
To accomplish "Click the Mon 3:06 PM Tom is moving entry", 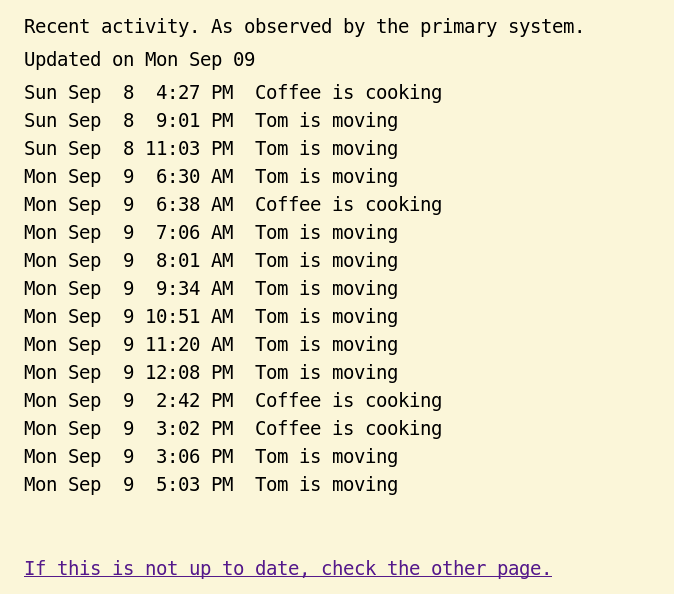I will click(210, 457).
